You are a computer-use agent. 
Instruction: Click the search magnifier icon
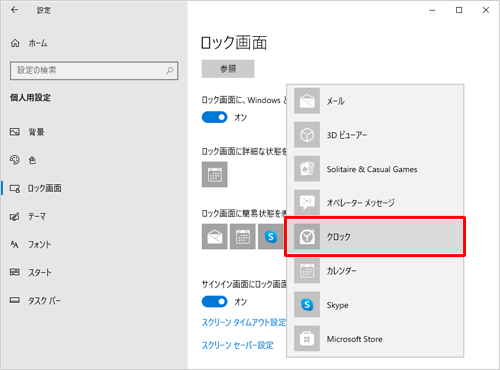coord(169,70)
